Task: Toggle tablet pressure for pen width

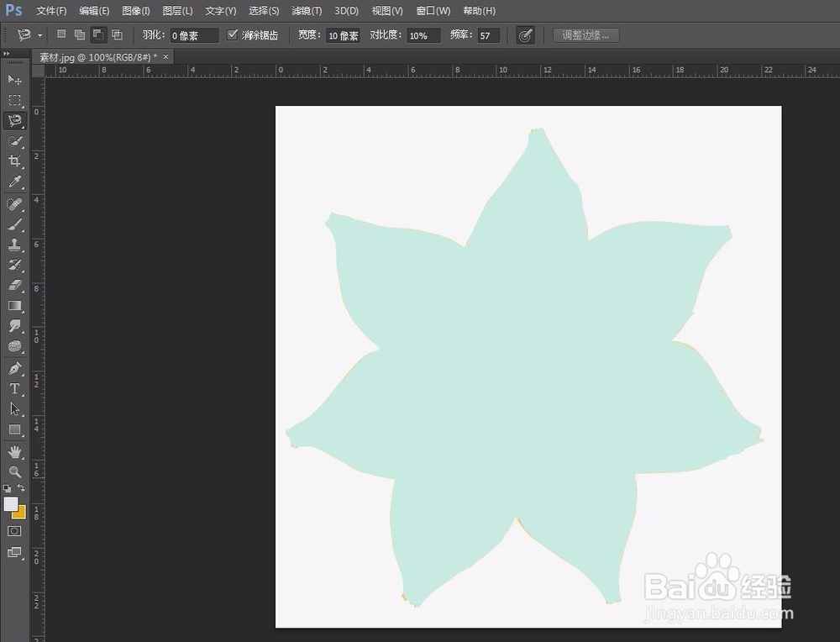Action: 525,35
